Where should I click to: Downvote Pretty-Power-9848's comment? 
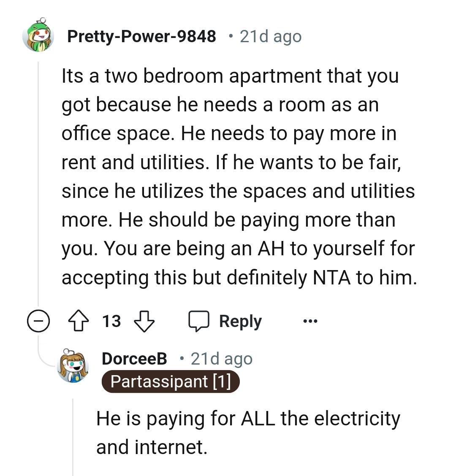(x=144, y=322)
